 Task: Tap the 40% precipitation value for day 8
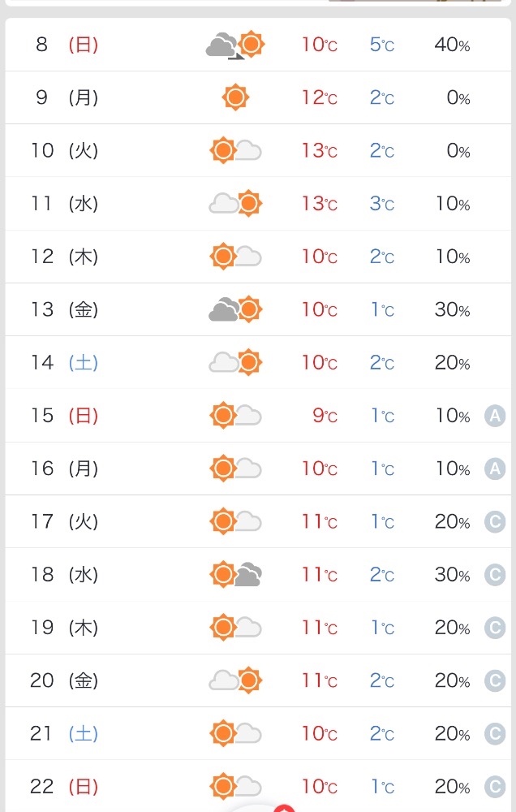[452, 45]
